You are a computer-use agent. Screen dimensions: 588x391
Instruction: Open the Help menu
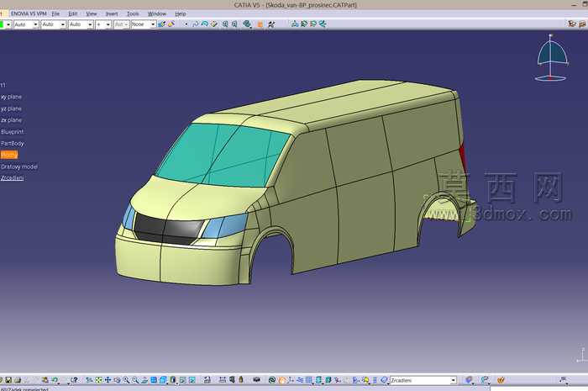181,13
